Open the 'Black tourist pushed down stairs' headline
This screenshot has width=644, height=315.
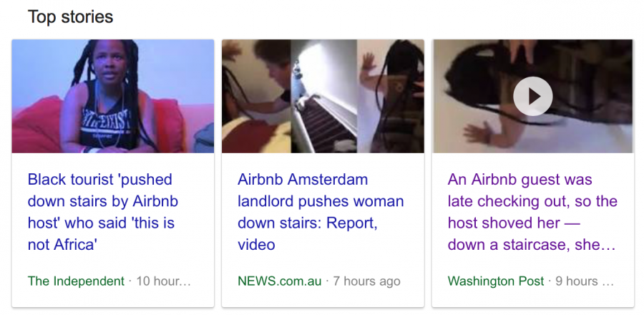(102, 212)
